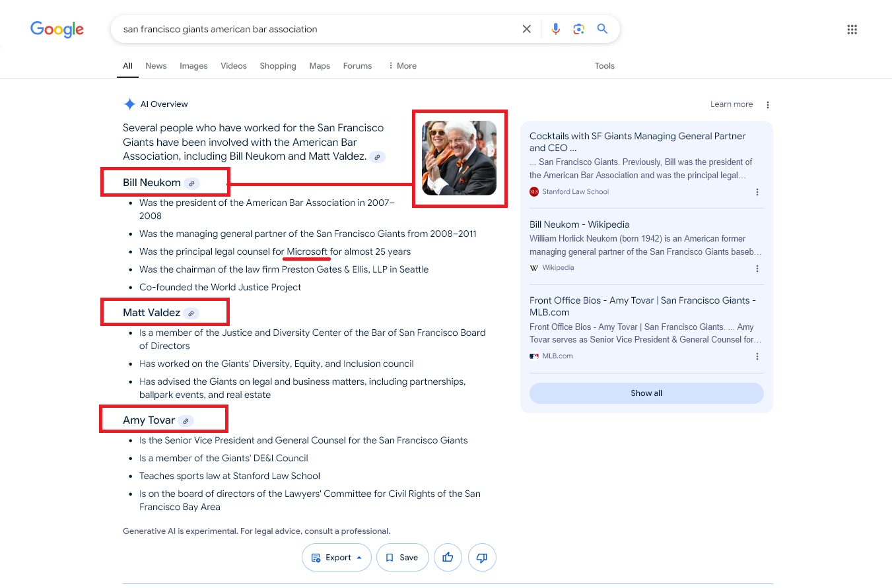Click the Stanford Law School favicon
892x588 pixels.
[x=534, y=191]
